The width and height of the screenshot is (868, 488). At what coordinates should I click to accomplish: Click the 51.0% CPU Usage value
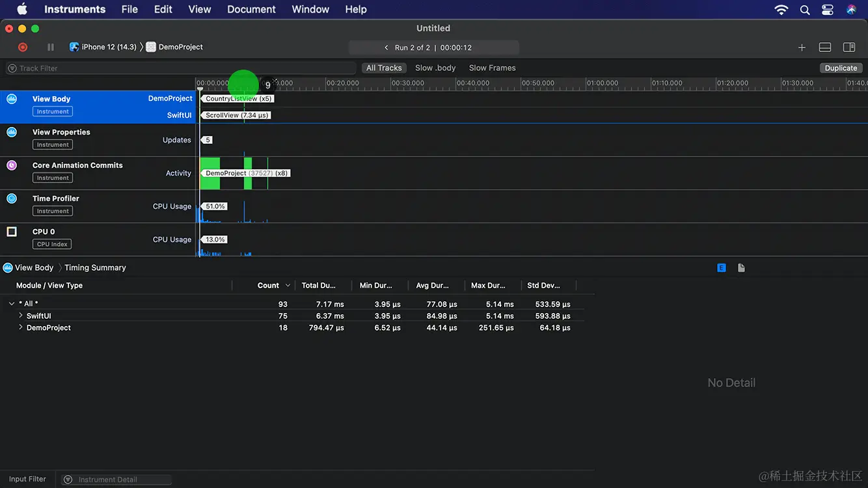(x=215, y=206)
